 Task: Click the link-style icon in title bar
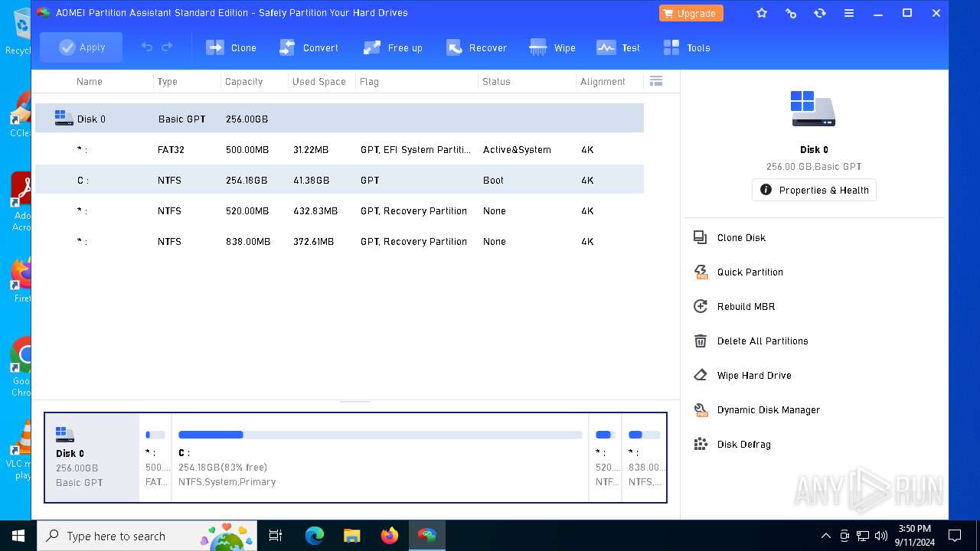791,13
